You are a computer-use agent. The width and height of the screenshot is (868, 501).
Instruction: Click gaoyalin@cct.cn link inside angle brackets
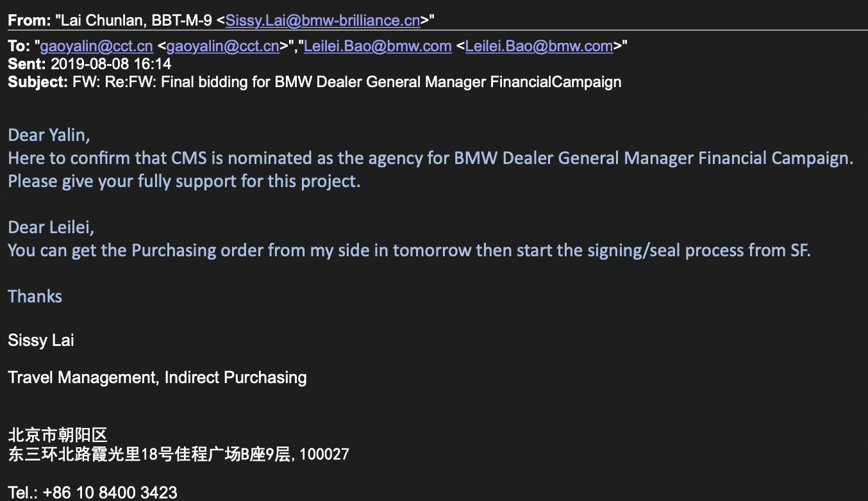(x=222, y=46)
